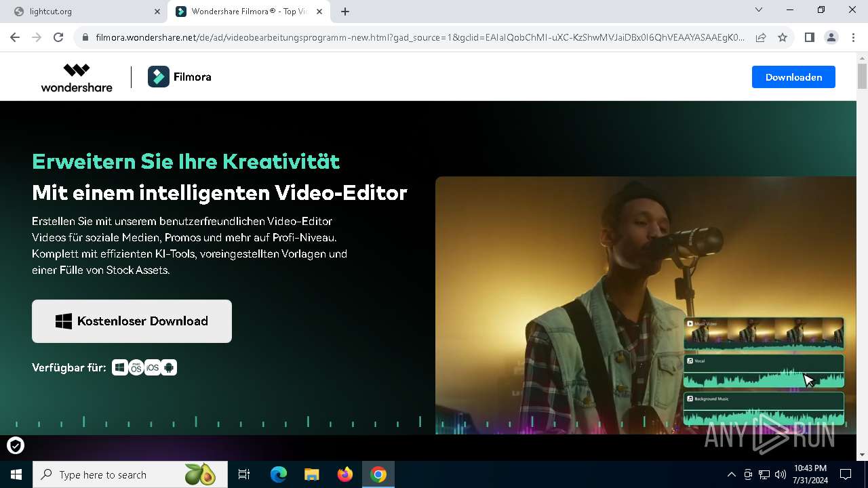Click the Music Video track overlay
The width and height of the screenshot is (868, 488).
tap(764, 334)
